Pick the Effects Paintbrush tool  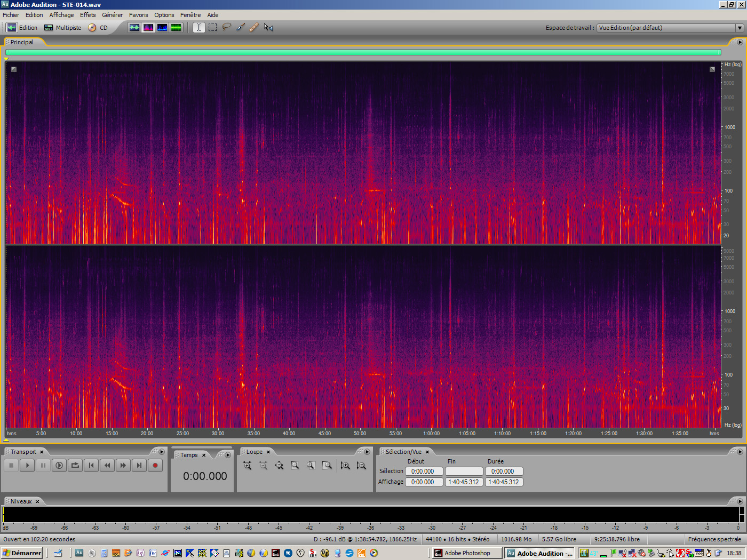tap(241, 27)
